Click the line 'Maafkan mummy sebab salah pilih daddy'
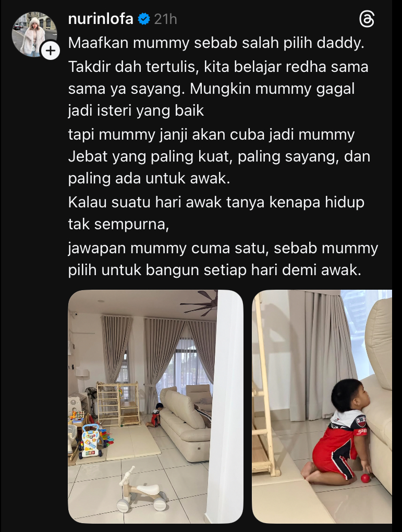The width and height of the screenshot is (402, 532). [x=216, y=43]
